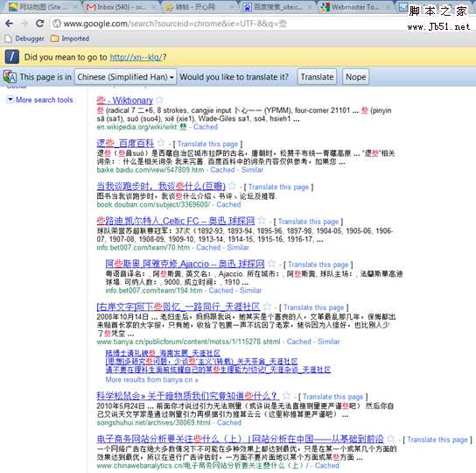Click More results from tianya.cn

click(151, 379)
